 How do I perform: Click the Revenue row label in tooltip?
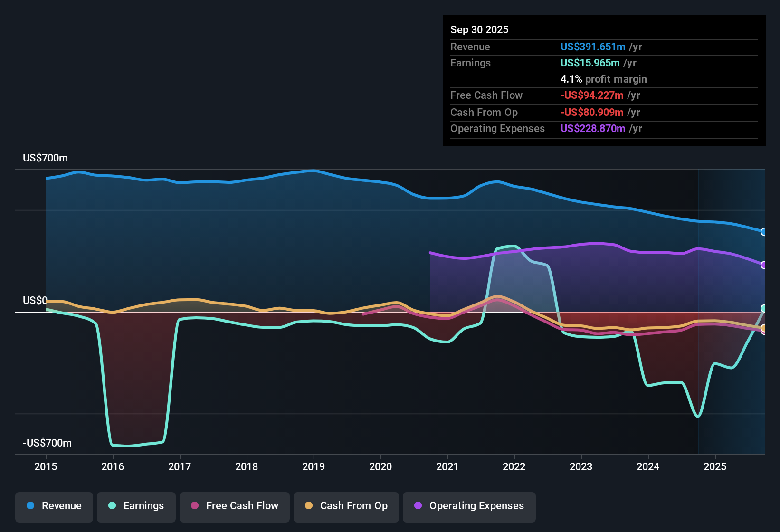(x=470, y=47)
